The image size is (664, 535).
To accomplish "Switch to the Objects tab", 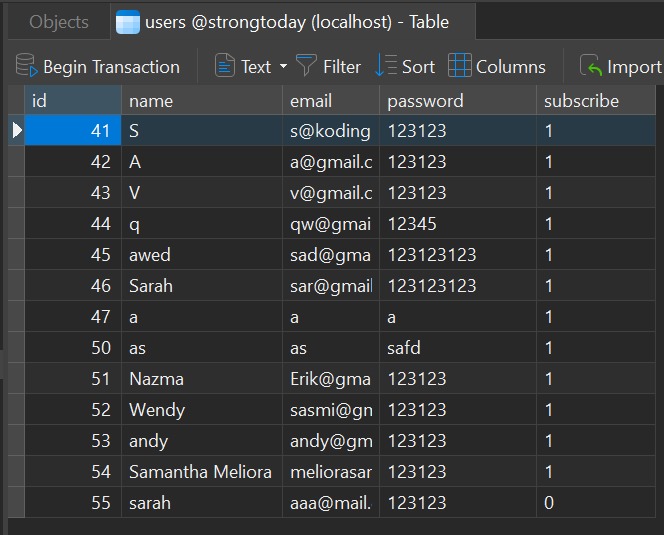I will [59, 22].
